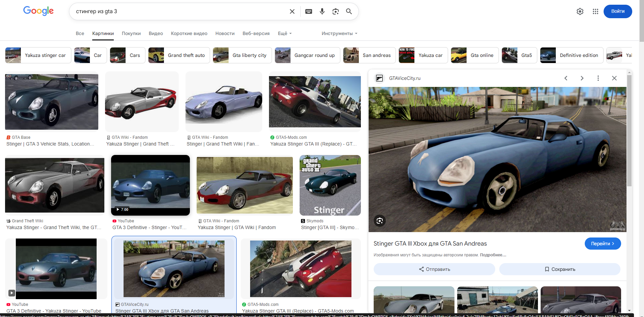
Task: Show next image in the preview panel
Action: [582, 78]
